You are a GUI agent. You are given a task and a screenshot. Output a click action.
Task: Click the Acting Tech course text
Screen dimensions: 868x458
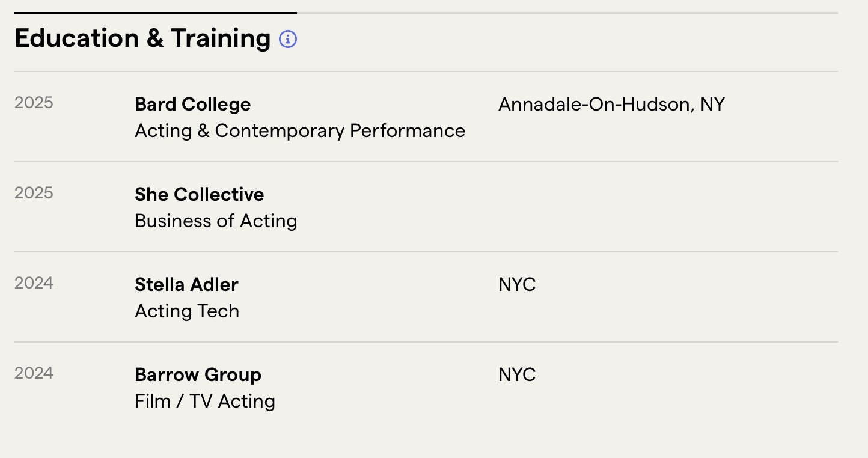[187, 311]
